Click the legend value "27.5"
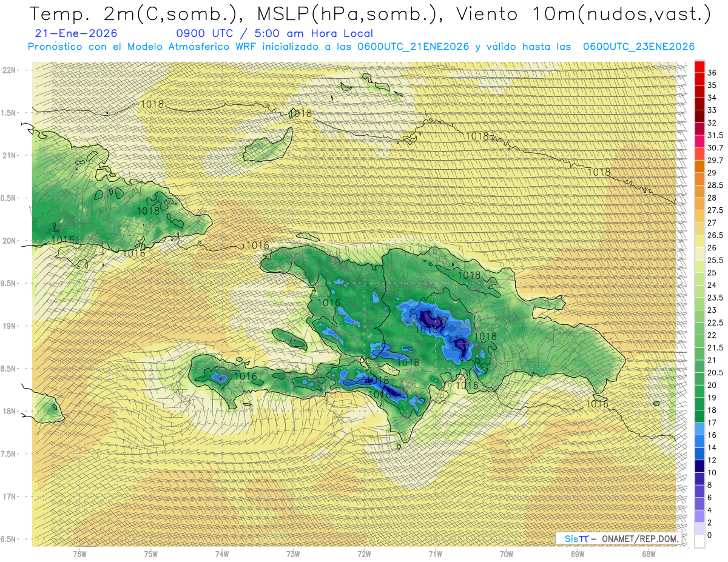Viewport: 728px width, 562px height. pos(715,210)
